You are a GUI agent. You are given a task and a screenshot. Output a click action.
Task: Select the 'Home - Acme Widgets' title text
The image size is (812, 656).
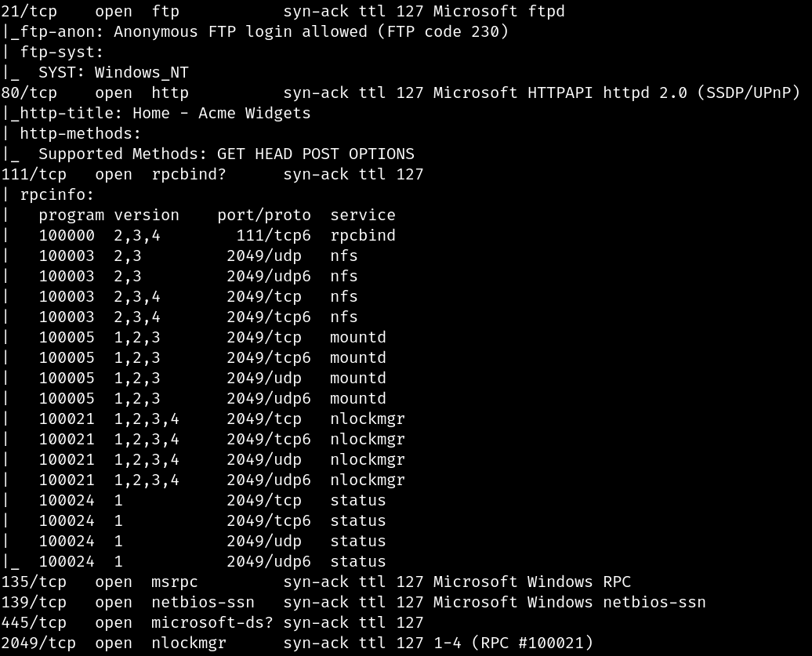click(x=222, y=113)
